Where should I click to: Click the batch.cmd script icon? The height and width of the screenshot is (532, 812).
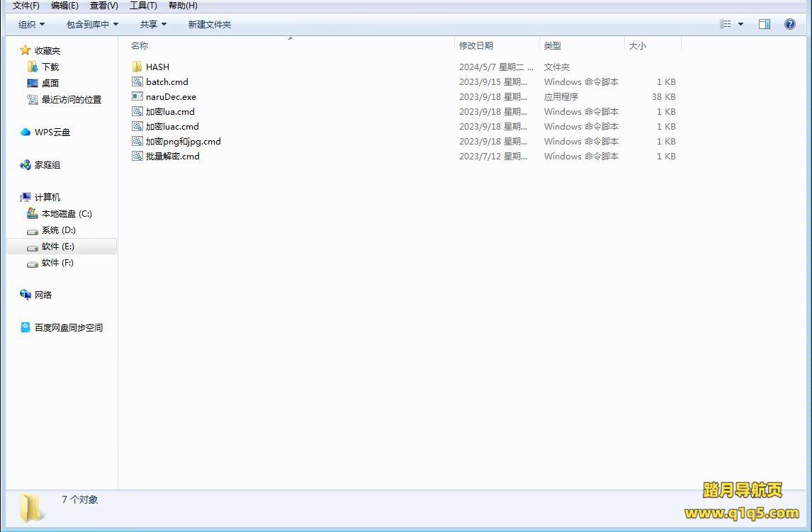click(x=137, y=81)
